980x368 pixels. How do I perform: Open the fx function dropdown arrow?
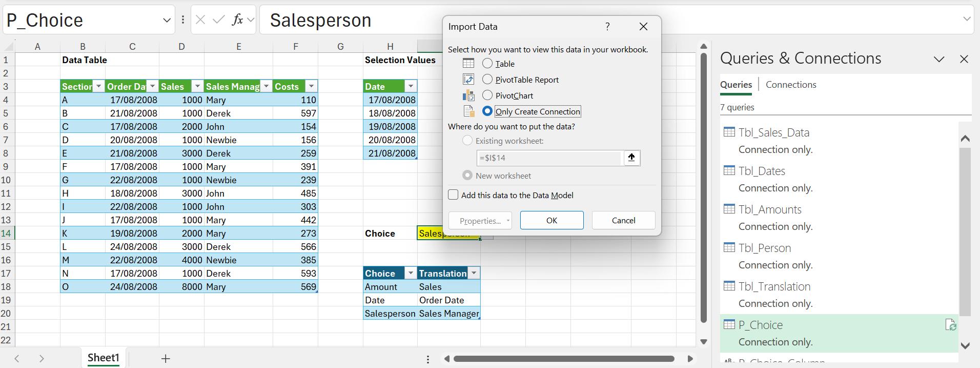click(251, 20)
